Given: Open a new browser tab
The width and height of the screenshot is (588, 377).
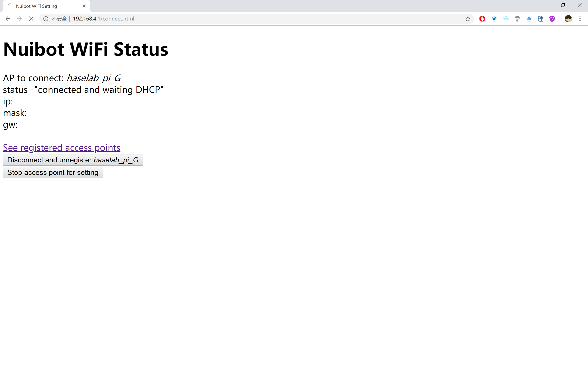Looking at the screenshot, I should pyautogui.click(x=98, y=6).
